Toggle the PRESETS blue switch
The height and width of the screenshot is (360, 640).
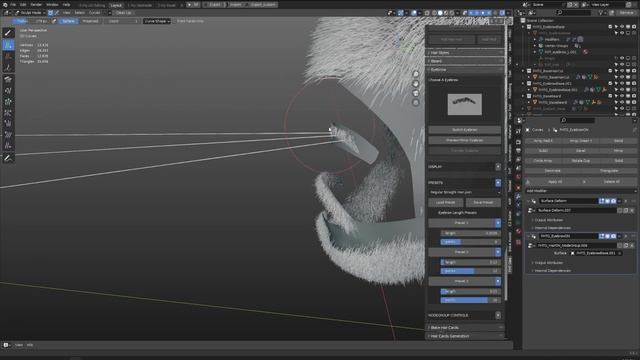pyautogui.click(x=498, y=183)
